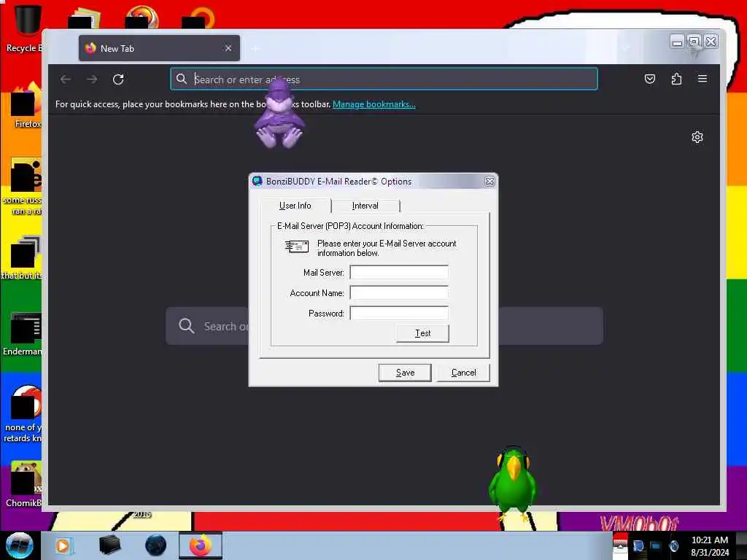The height and width of the screenshot is (560, 747).
Task: Open Firefox extensions puzzle icon
Action: pos(676,79)
